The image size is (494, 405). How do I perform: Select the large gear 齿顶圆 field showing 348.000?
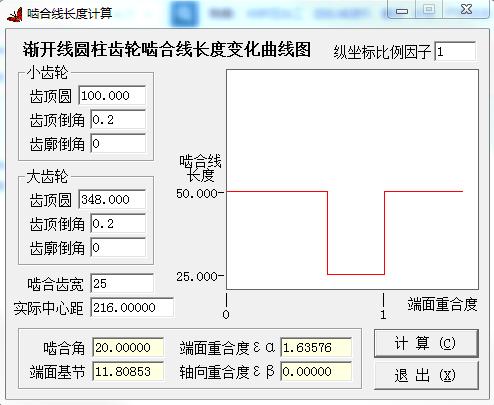coord(112,200)
